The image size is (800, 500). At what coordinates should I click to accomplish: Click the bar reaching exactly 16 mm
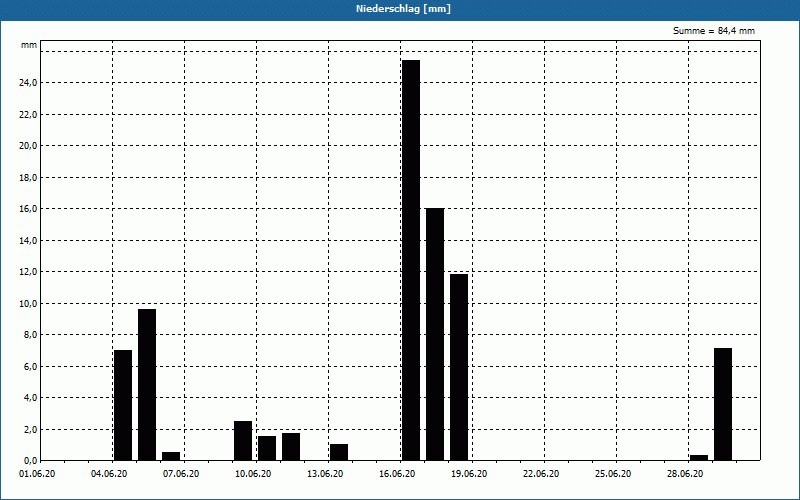[435, 334]
